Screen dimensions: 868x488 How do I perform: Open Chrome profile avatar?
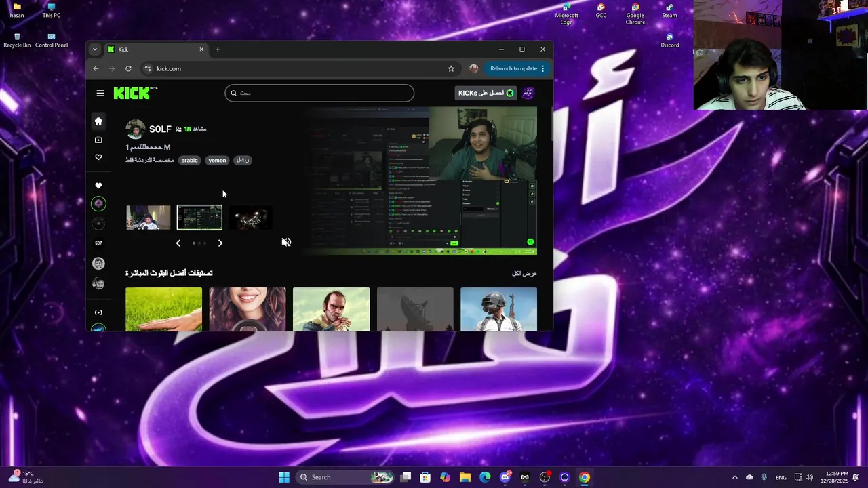coord(473,68)
